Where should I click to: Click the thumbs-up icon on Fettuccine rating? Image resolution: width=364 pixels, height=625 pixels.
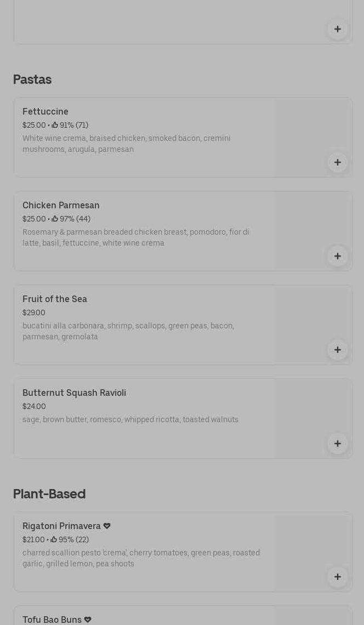55,126
